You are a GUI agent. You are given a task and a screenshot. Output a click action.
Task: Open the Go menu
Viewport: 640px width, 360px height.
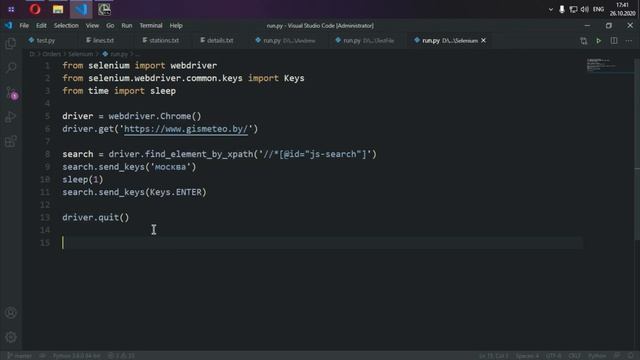click(110, 25)
